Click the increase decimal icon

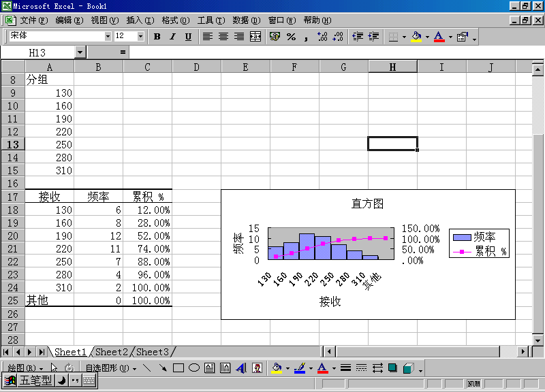322,37
